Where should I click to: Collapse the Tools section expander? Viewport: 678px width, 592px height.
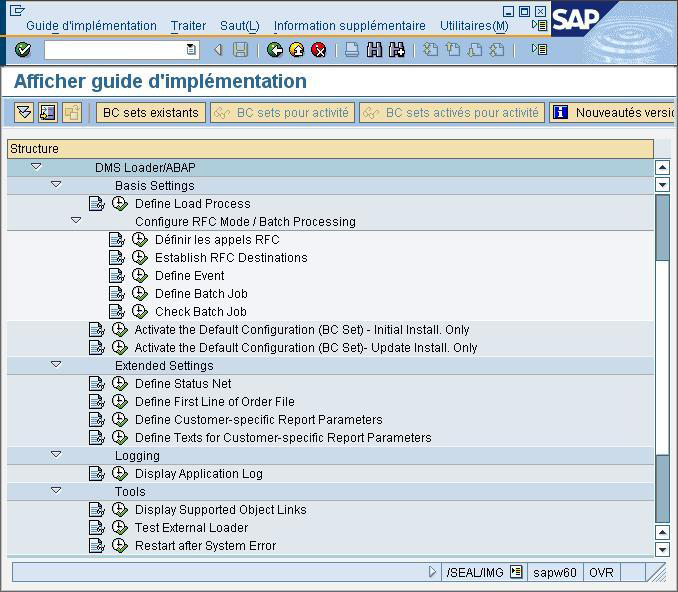click(56, 491)
